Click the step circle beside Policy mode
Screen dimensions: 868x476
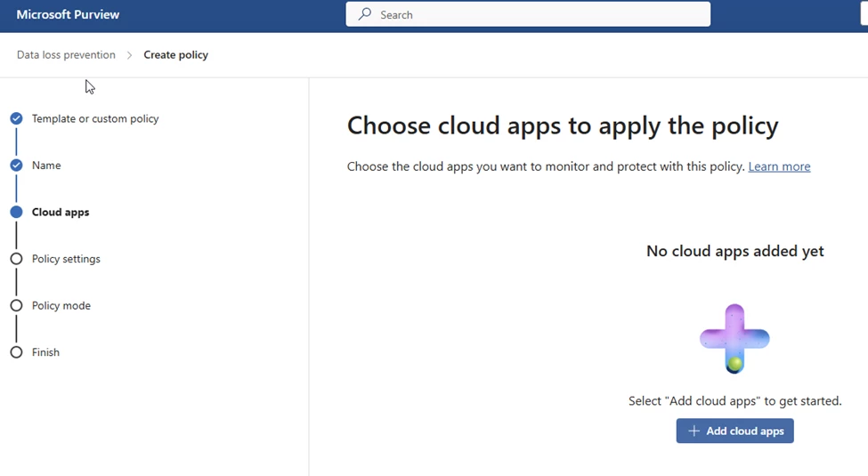click(16, 305)
